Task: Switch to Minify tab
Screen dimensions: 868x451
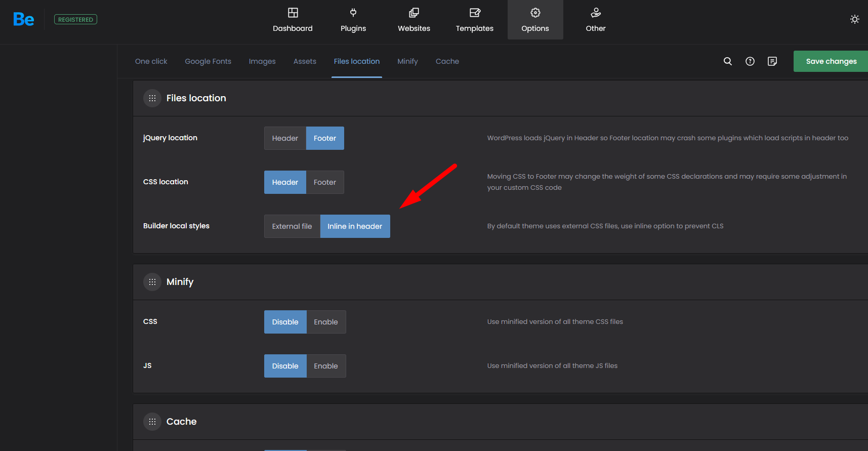Action: [407, 61]
